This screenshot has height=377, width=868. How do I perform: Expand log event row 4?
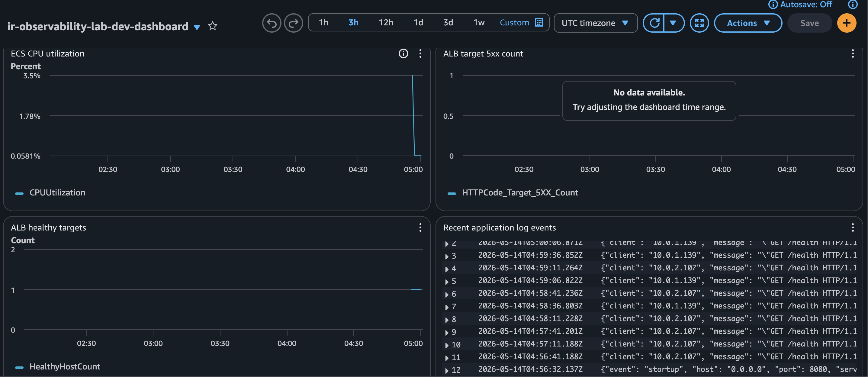coord(447,269)
